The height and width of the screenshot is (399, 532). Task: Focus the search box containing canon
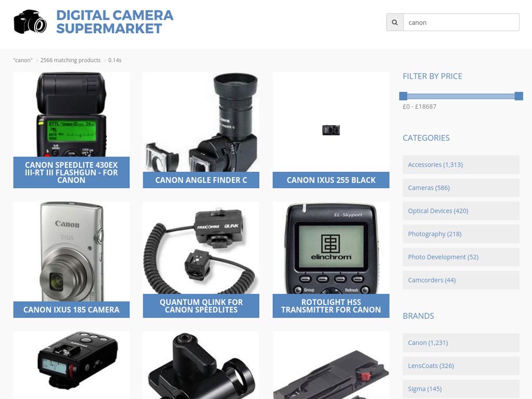[461, 22]
